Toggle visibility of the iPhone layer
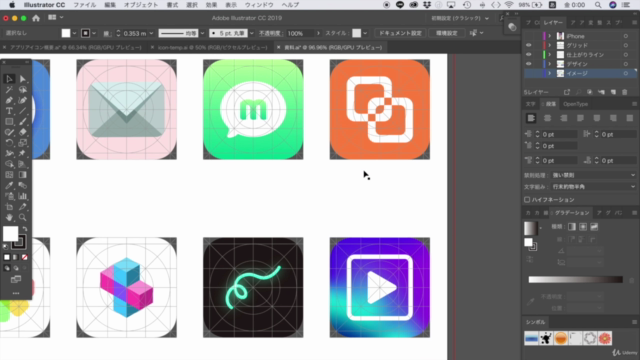Image resolution: width=640 pixels, height=360 pixels. point(529,36)
